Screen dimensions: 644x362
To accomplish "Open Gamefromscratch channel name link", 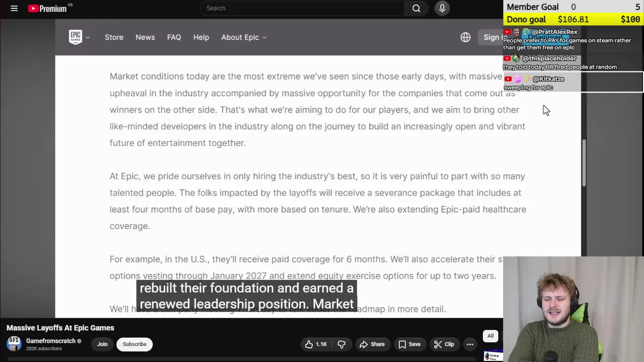I will point(51,341).
